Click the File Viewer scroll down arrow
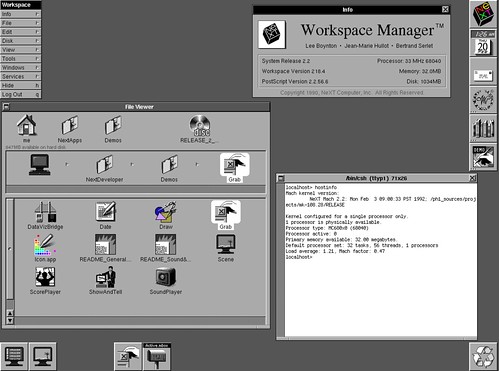Viewport: 499px width, 371px height. click(10, 321)
